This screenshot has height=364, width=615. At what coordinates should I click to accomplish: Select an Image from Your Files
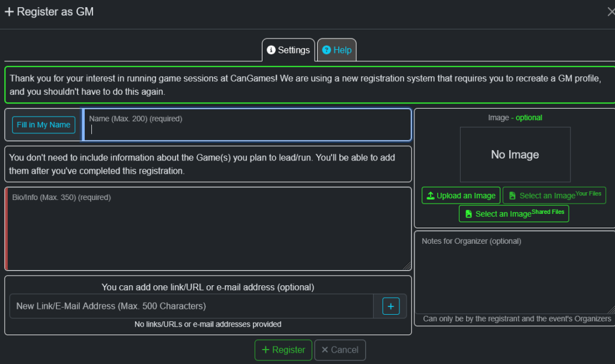[x=554, y=196]
